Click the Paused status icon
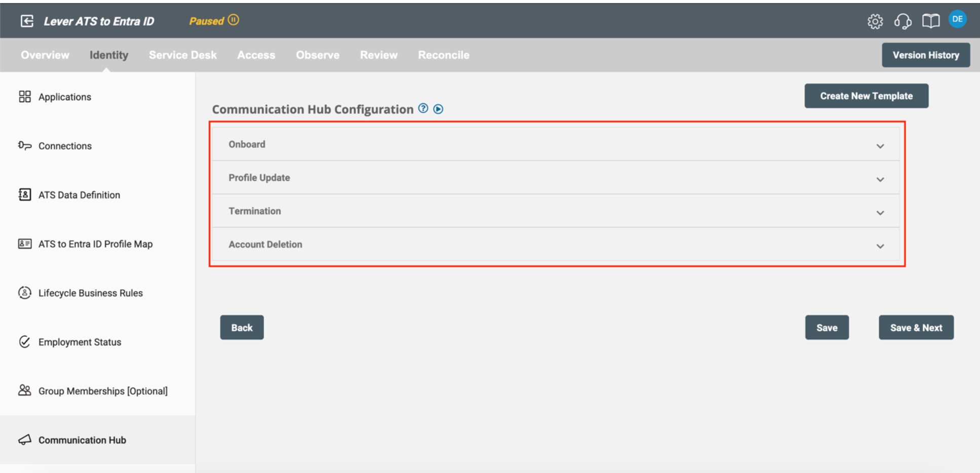Viewport: 980px width, 473px height. click(x=233, y=20)
